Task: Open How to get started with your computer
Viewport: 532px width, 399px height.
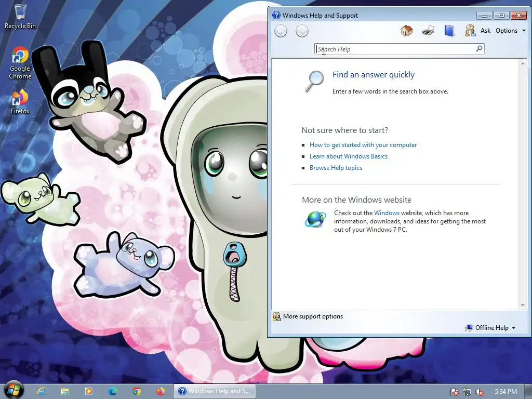Action: [x=363, y=145]
